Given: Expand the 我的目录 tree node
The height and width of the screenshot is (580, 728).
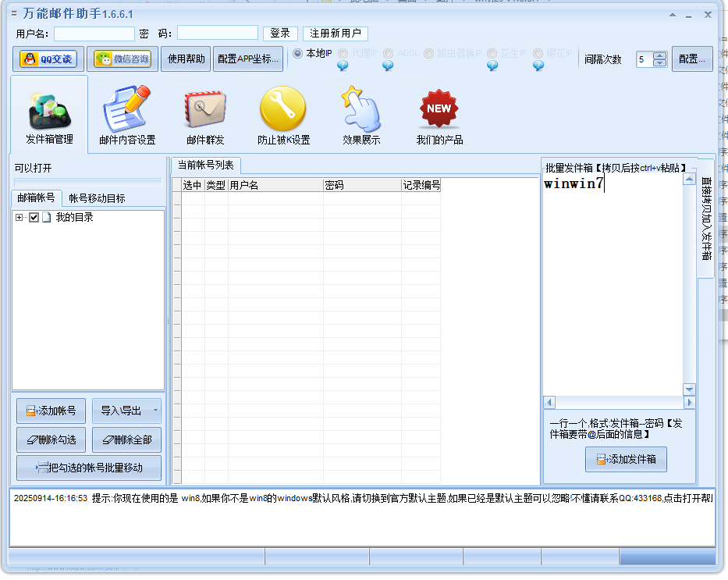Looking at the screenshot, I should pos(19,218).
